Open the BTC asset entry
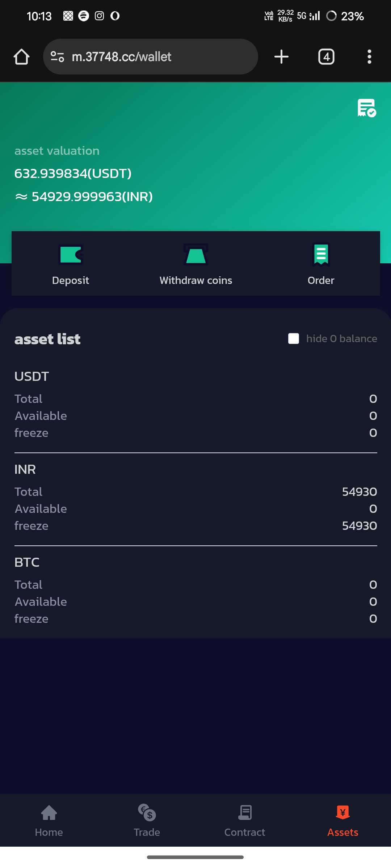The width and height of the screenshot is (391, 868). pyautogui.click(x=27, y=562)
